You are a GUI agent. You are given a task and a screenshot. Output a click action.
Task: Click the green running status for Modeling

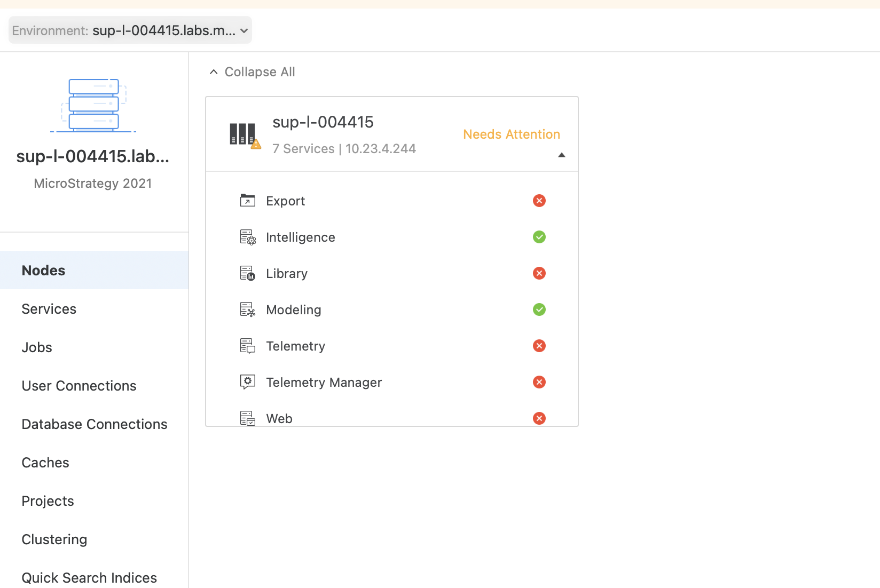coord(539,309)
